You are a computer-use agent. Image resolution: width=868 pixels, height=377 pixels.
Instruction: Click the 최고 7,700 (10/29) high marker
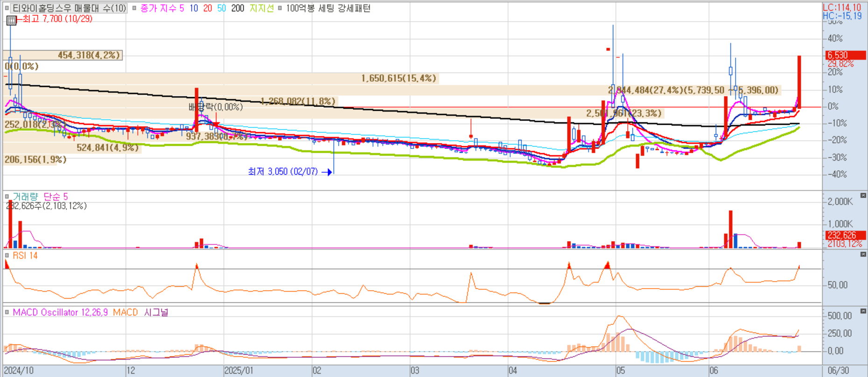(57, 19)
